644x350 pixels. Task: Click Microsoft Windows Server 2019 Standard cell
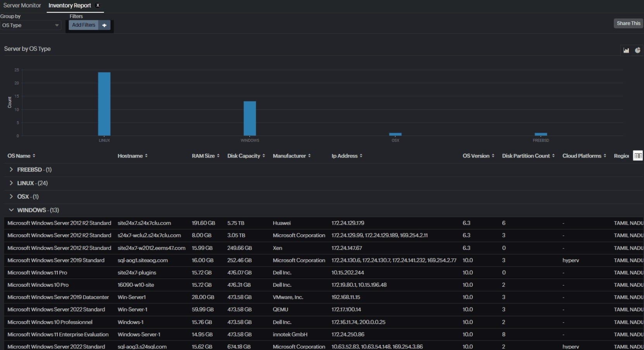[56, 260]
